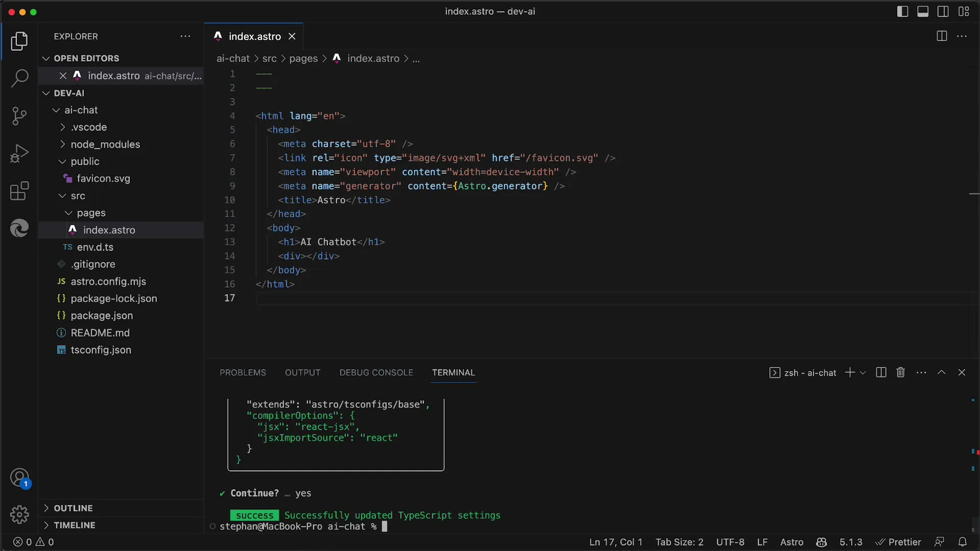
Task: Close the index.astro editor tab
Action: [x=292, y=36]
